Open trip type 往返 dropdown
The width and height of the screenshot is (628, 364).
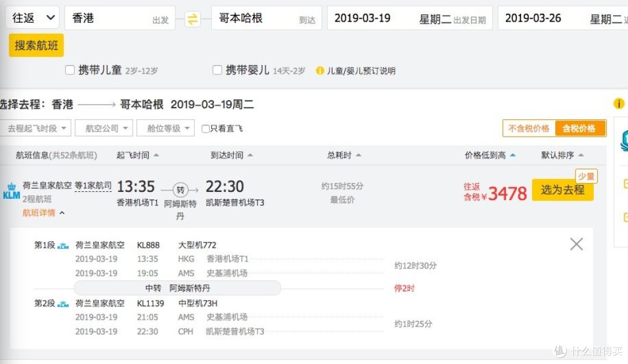coord(33,17)
